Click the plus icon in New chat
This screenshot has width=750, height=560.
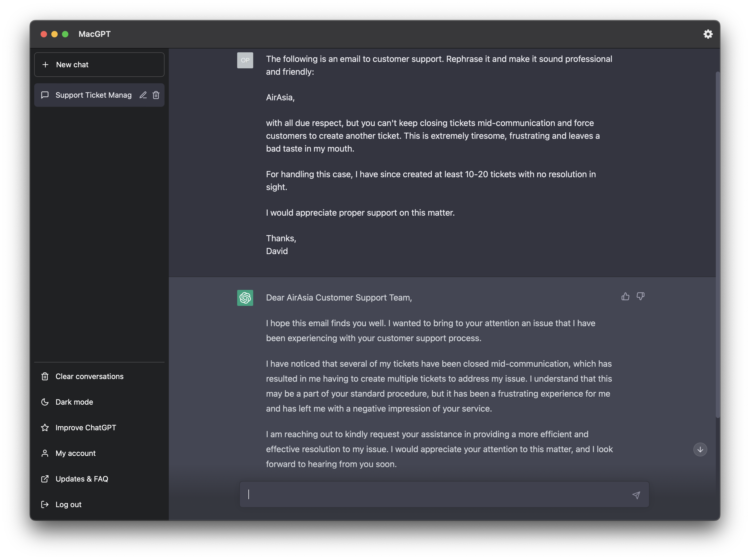point(45,64)
